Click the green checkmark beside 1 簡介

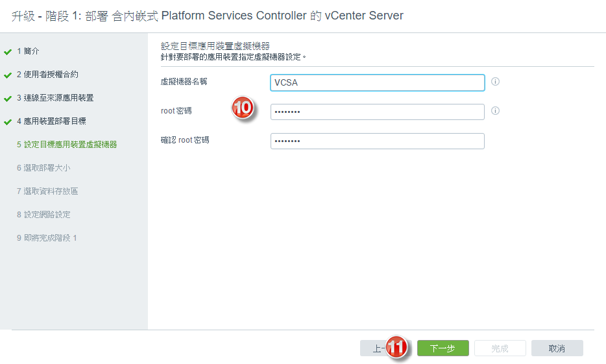[8, 52]
